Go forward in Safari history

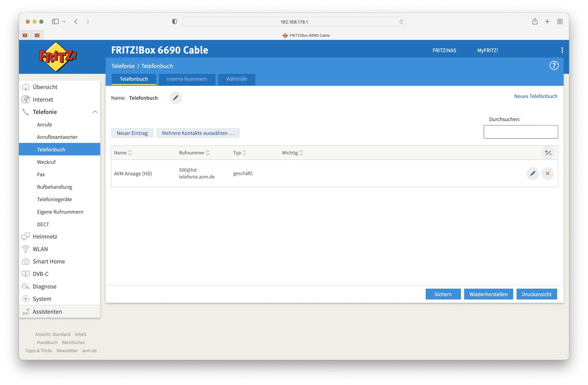88,21
